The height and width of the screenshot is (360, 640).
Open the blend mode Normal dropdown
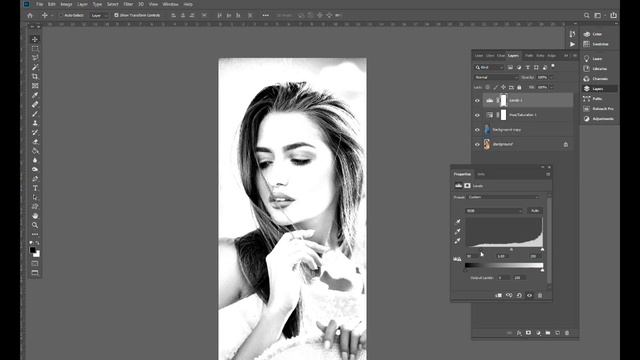(x=496, y=77)
